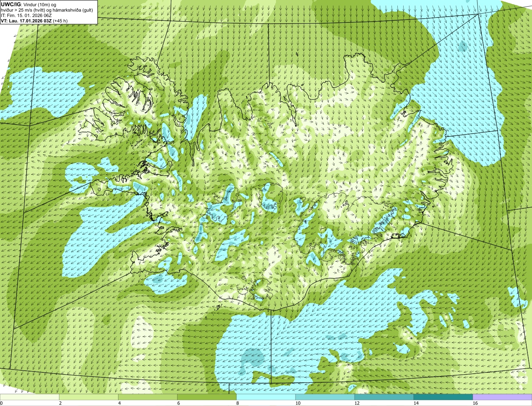Click the legend scale label "8"
This screenshot has height=406, width=532.
237,403
